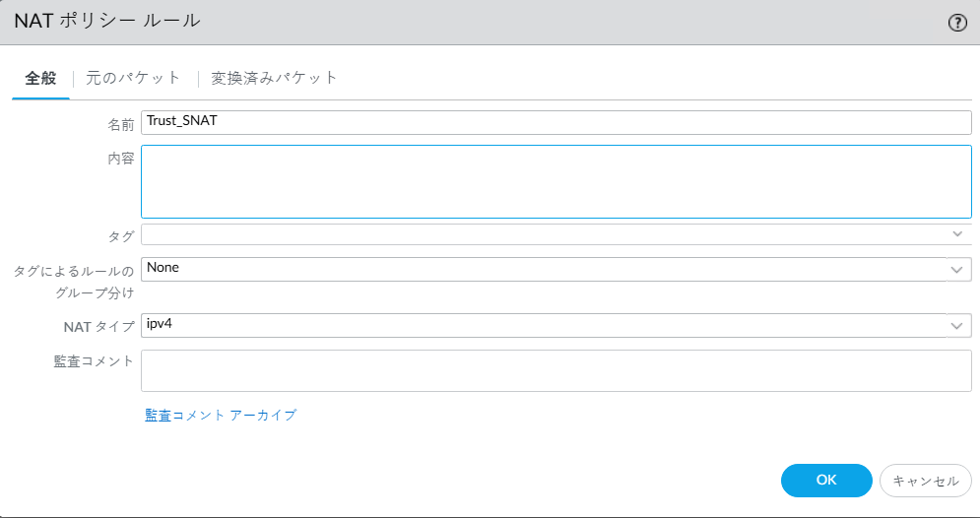Focus the 監査コメント text box
This screenshot has width=980, height=518.
[x=555, y=370]
